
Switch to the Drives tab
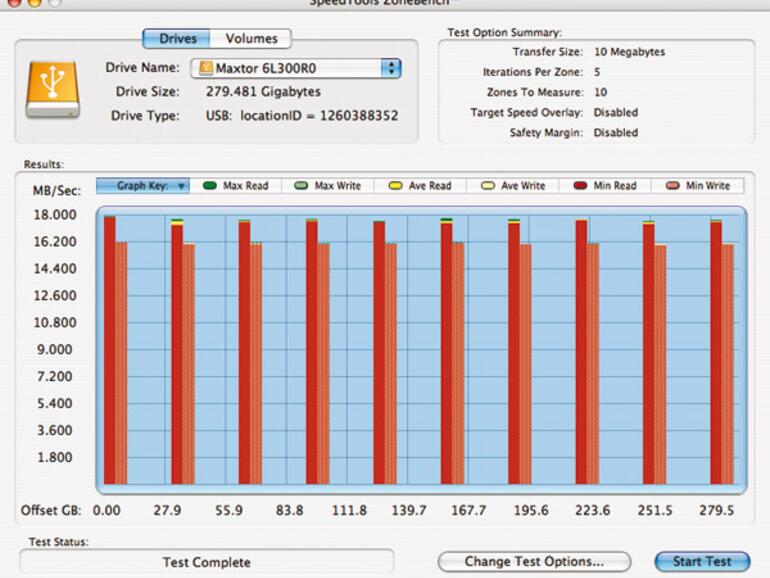tap(177, 38)
